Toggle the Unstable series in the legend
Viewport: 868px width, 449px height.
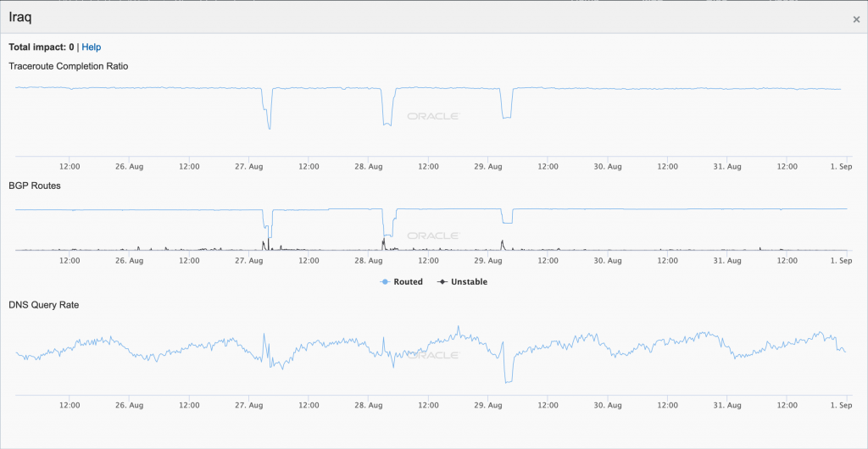click(469, 282)
